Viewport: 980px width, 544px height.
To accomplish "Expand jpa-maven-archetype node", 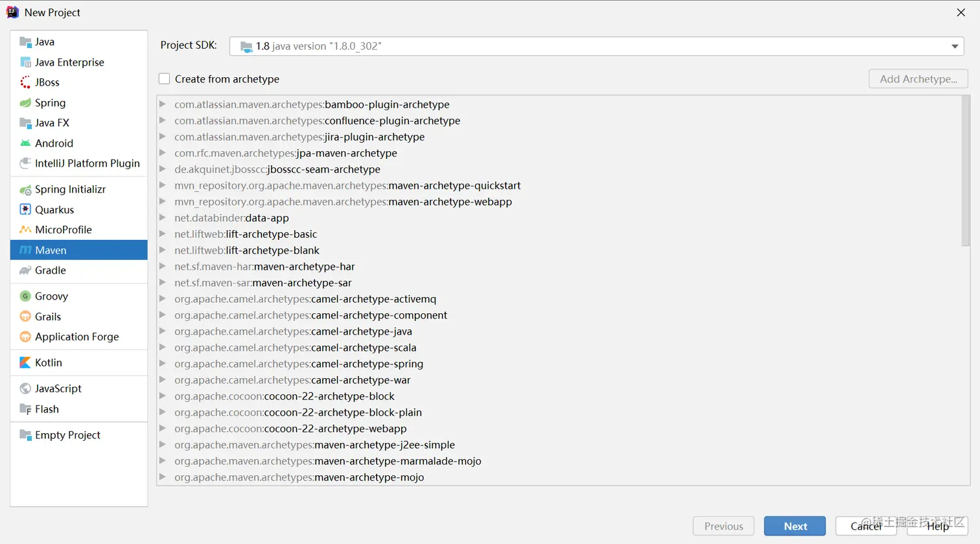I will [163, 152].
